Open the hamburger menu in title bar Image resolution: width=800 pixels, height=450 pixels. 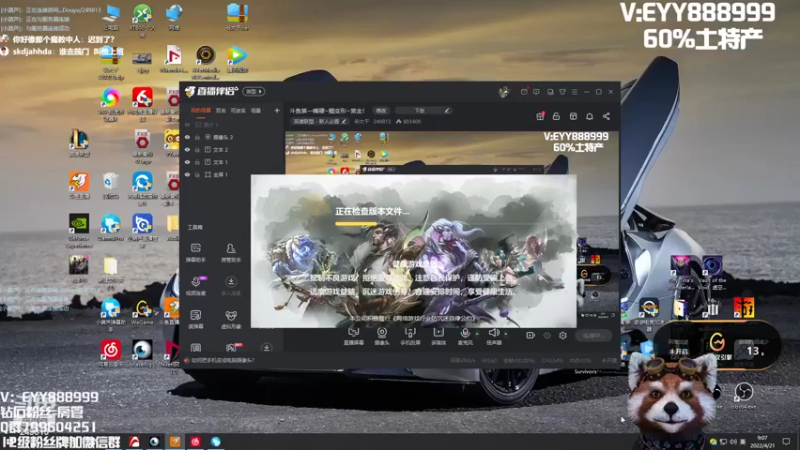tap(574, 92)
